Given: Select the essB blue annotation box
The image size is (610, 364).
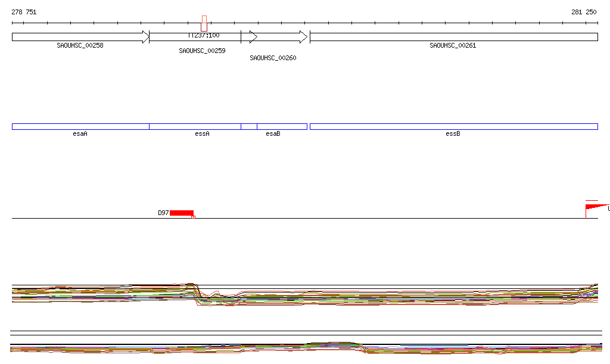Looking at the screenshot, I should 453,126.
